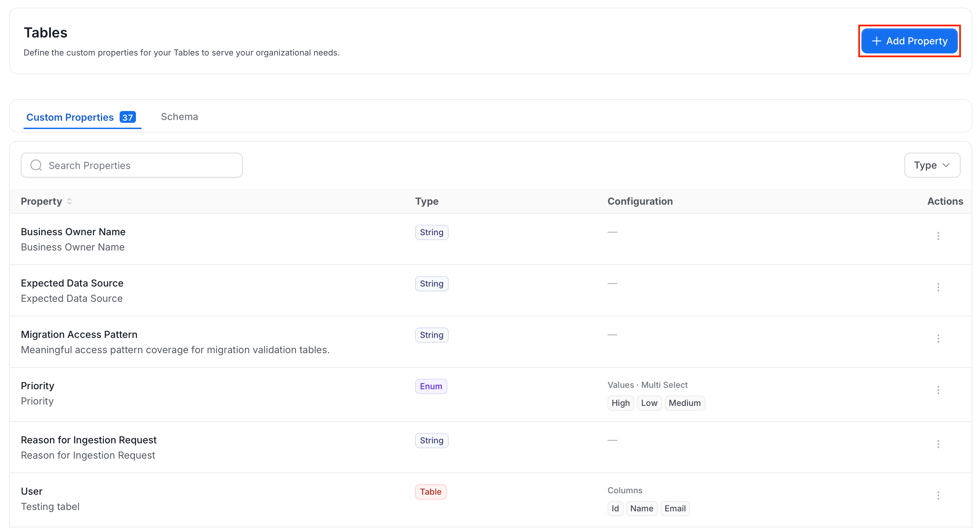980x528 pixels.
Task: Click the High value chip
Action: (620, 403)
